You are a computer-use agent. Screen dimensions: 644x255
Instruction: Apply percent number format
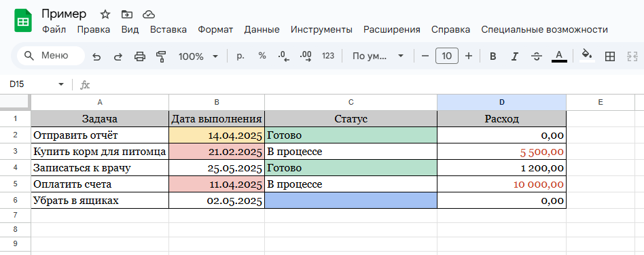(262, 56)
